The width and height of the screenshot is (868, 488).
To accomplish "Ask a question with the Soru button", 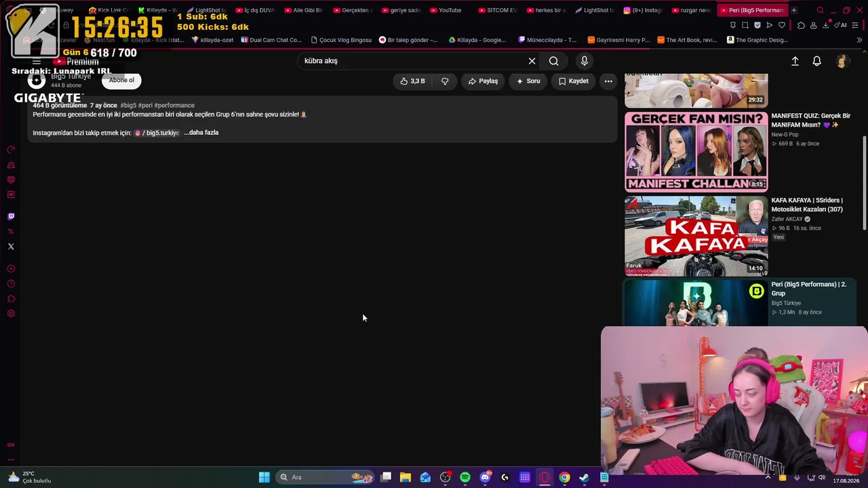I will tap(528, 81).
